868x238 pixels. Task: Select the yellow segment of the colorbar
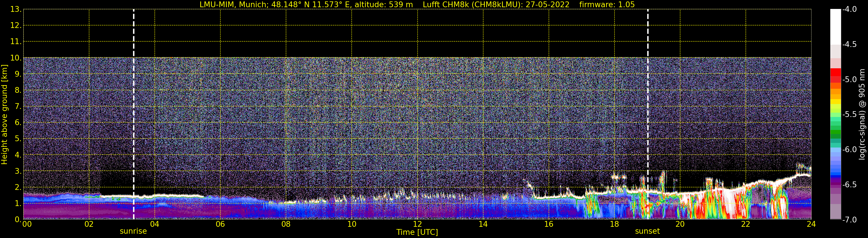(x=835, y=102)
